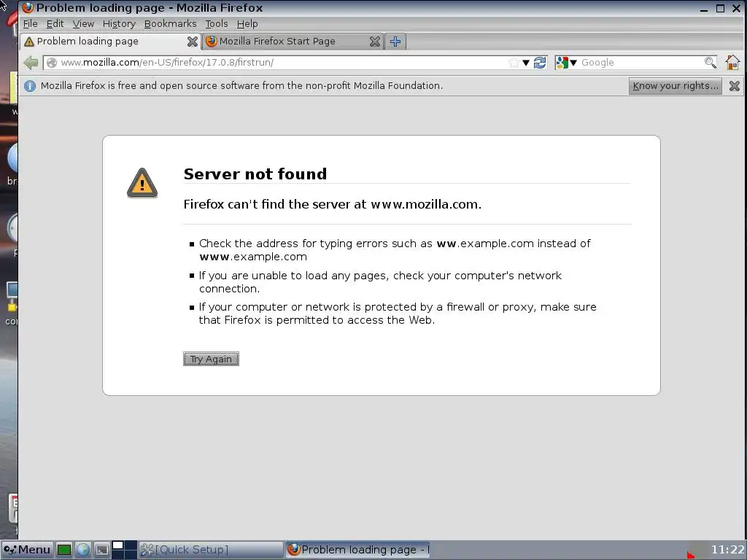Open the Help menu

tap(247, 24)
